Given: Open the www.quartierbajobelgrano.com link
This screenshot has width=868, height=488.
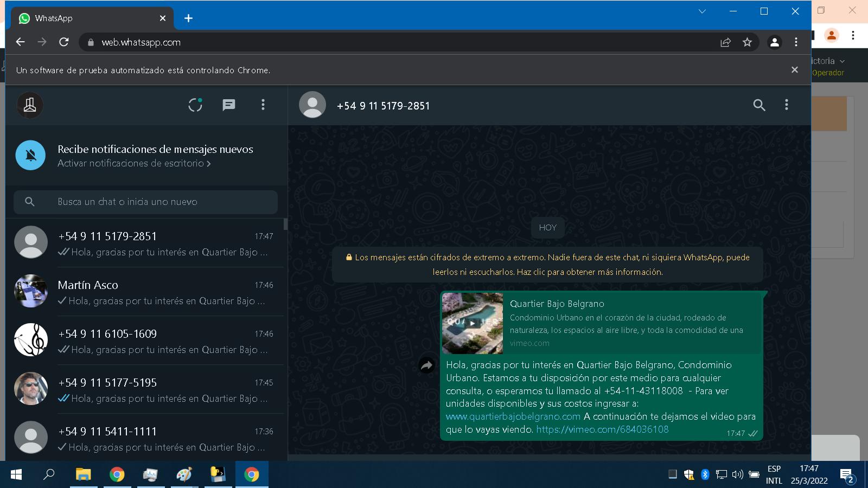Looking at the screenshot, I should [x=513, y=416].
